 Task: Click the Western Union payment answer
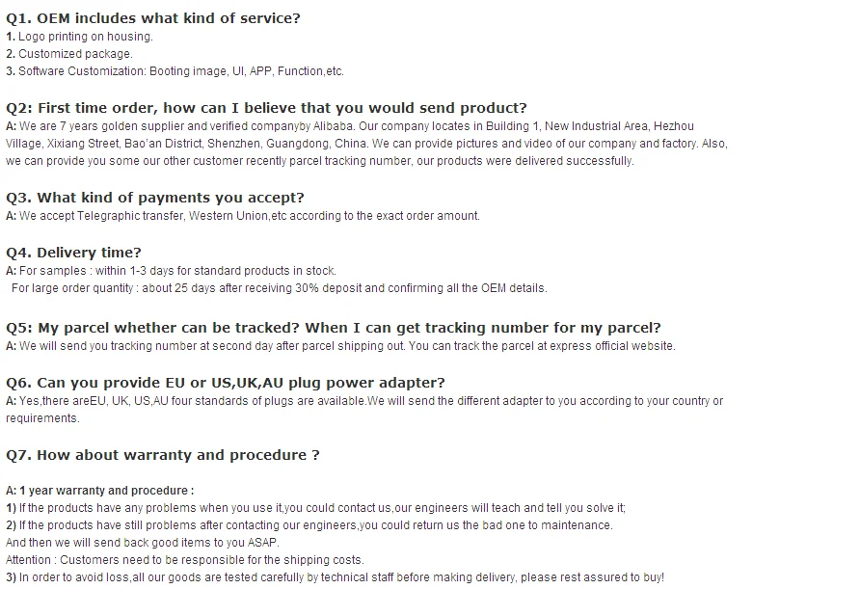(x=243, y=216)
